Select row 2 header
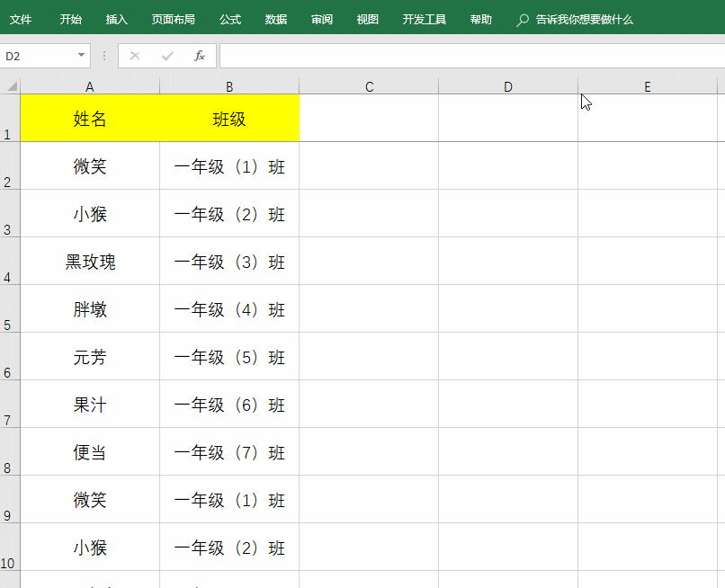The height and width of the screenshot is (588, 725). pyautogui.click(x=10, y=165)
